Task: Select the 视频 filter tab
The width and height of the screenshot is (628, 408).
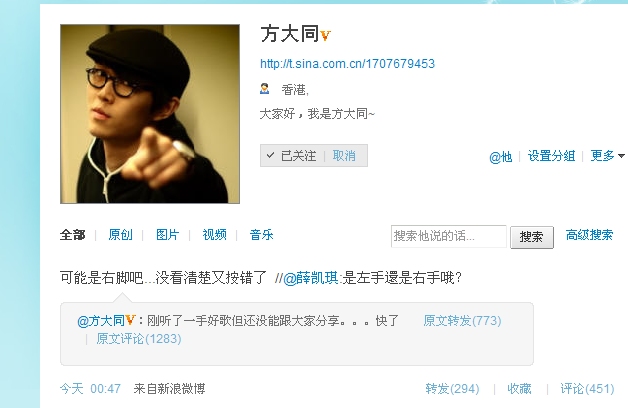Action: [214, 235]
